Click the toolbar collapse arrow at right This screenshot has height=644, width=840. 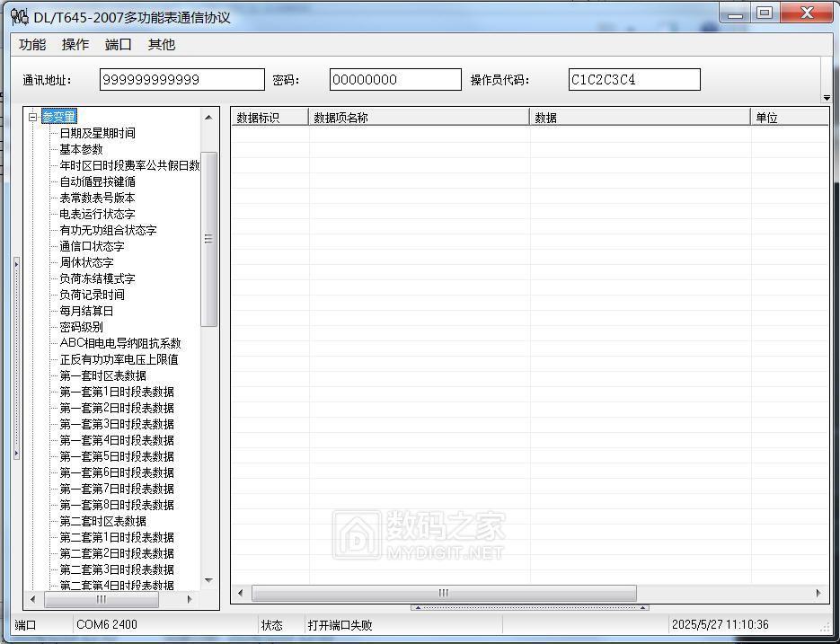tap(826, 98)
